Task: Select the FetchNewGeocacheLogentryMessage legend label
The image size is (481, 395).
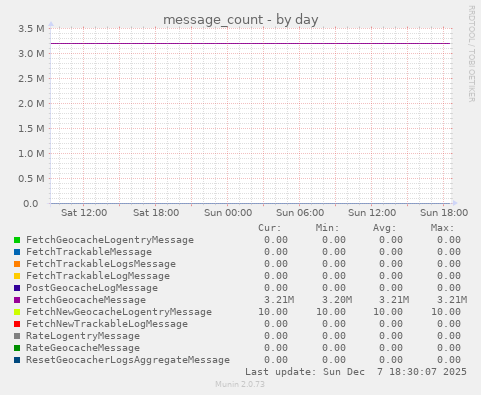Action: click(x=119, y=312)
